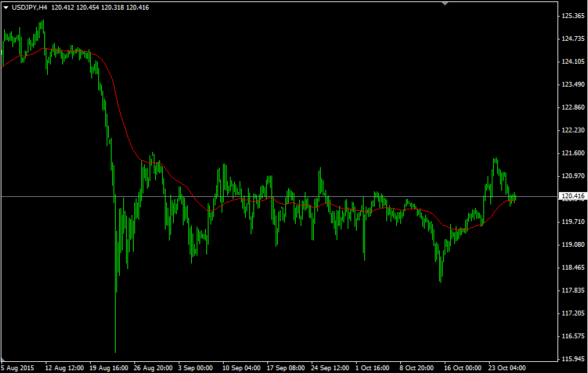Click the 122.860 price axis label
588x373 pixels.
coord(573,107)
